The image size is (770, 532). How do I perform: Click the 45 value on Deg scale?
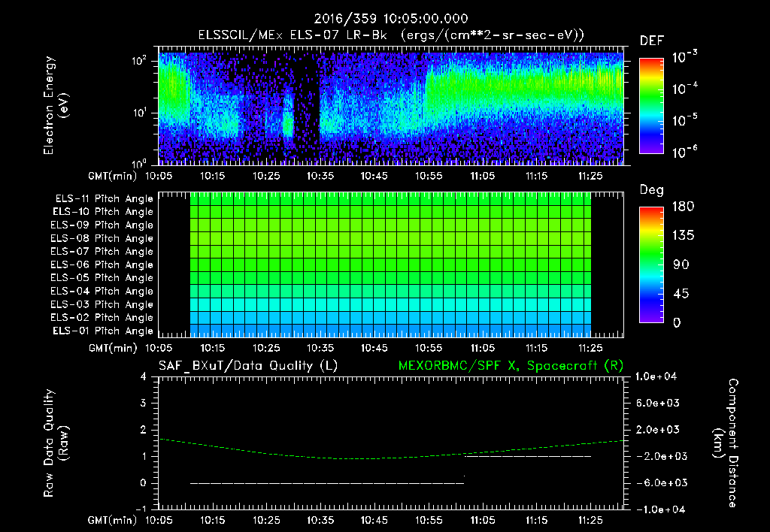(681, 294)
